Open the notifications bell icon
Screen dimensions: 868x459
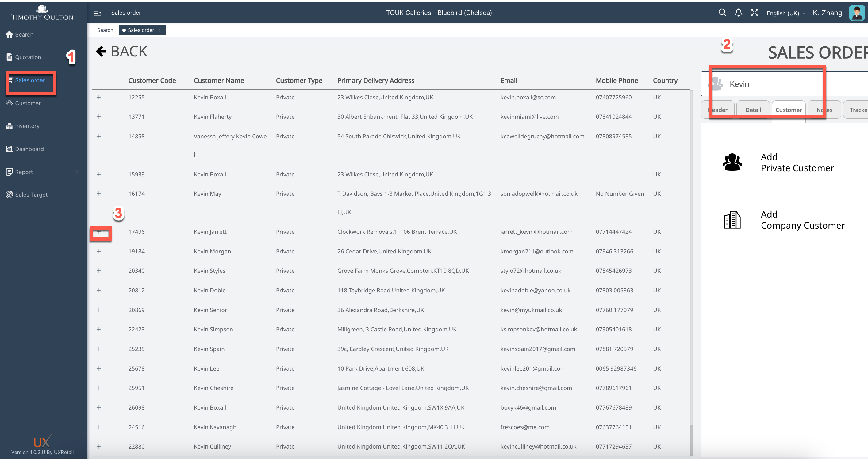click(738, 13)
